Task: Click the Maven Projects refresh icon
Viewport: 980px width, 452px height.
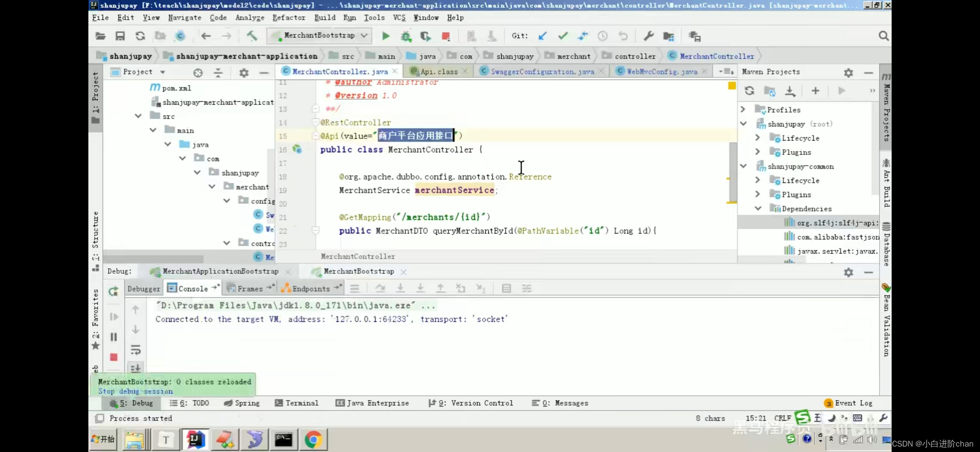Action: pyautogui.click(x=749, y=90)
